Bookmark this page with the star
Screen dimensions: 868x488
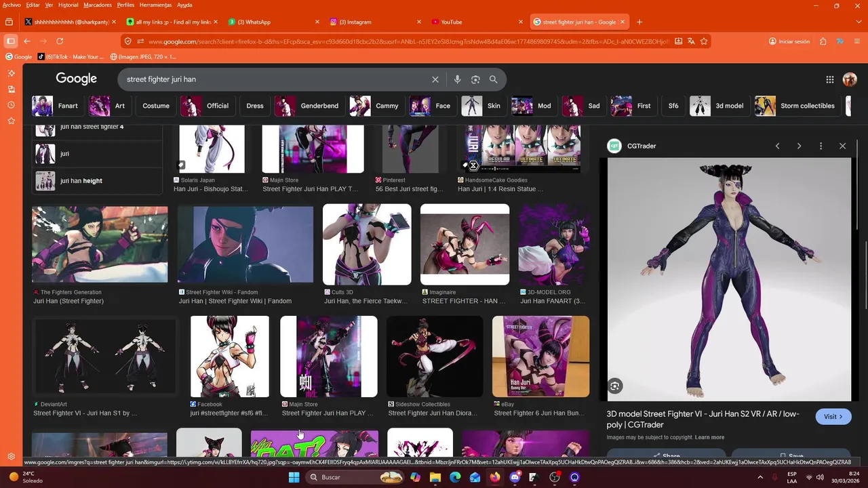[x=704, y=41]
